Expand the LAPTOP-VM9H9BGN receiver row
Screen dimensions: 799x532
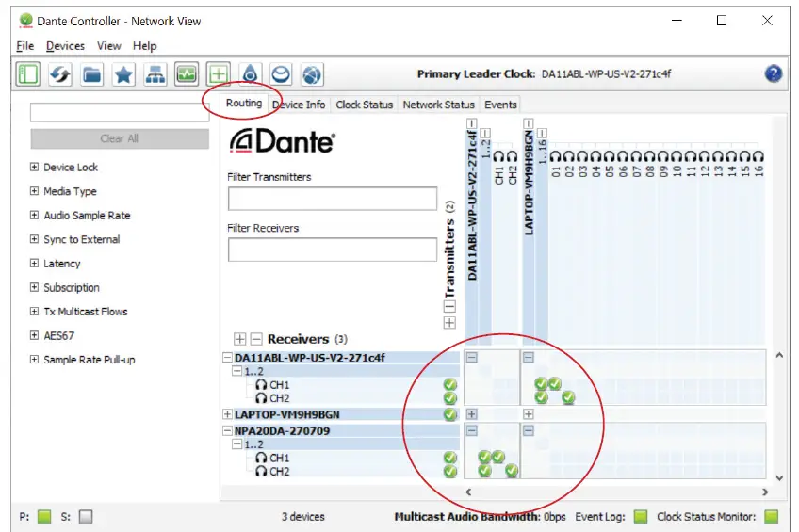[x=228, y=414]
